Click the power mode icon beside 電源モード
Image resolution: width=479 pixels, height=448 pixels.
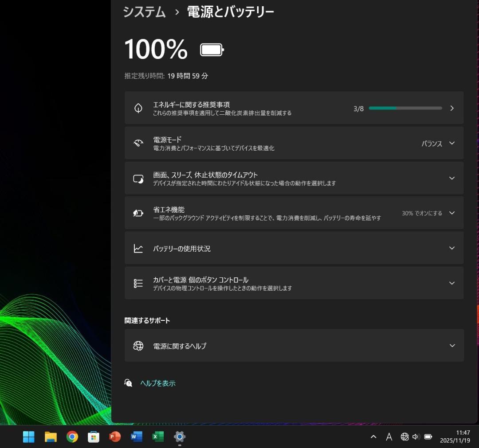138,143
